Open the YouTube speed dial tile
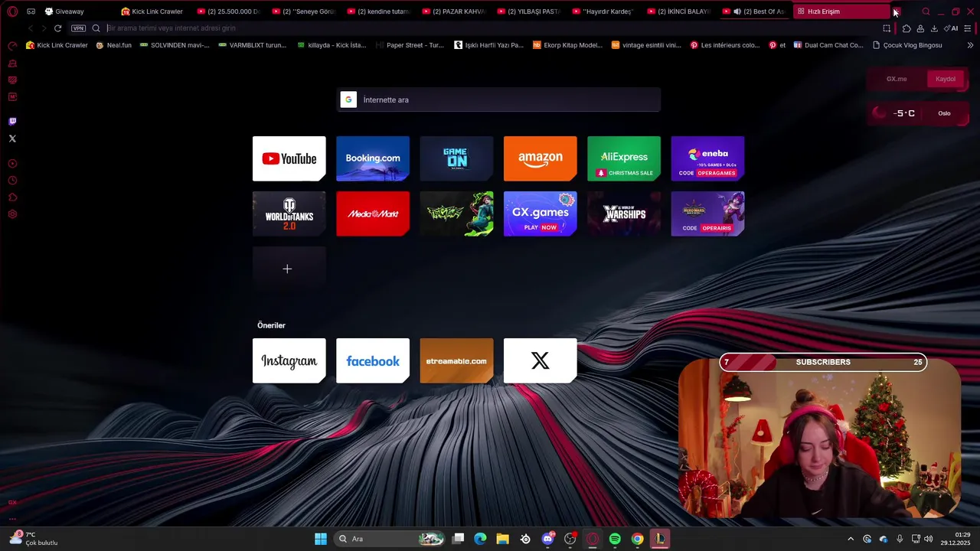 coord(289,158)
